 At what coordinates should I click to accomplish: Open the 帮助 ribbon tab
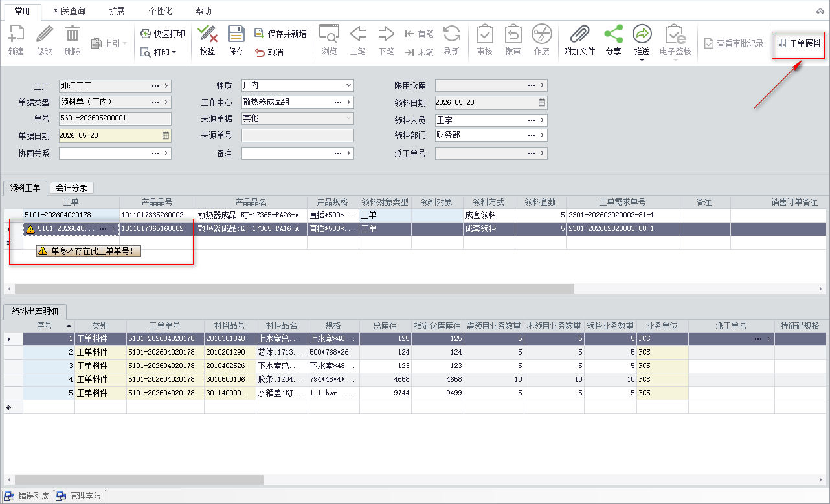203,11
